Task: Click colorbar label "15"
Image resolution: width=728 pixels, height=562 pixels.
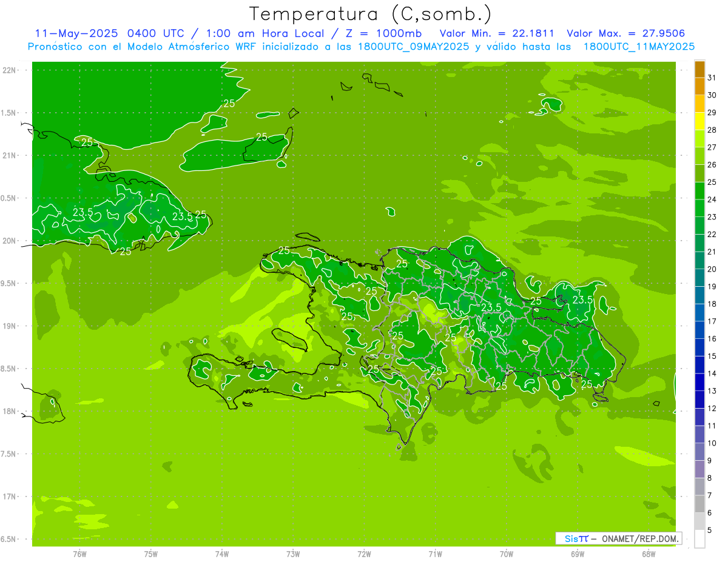Action: [x=712, y=356]
